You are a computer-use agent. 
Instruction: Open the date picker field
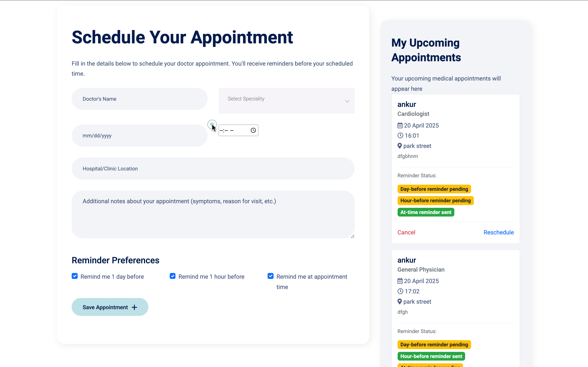[x=139, y=135]
